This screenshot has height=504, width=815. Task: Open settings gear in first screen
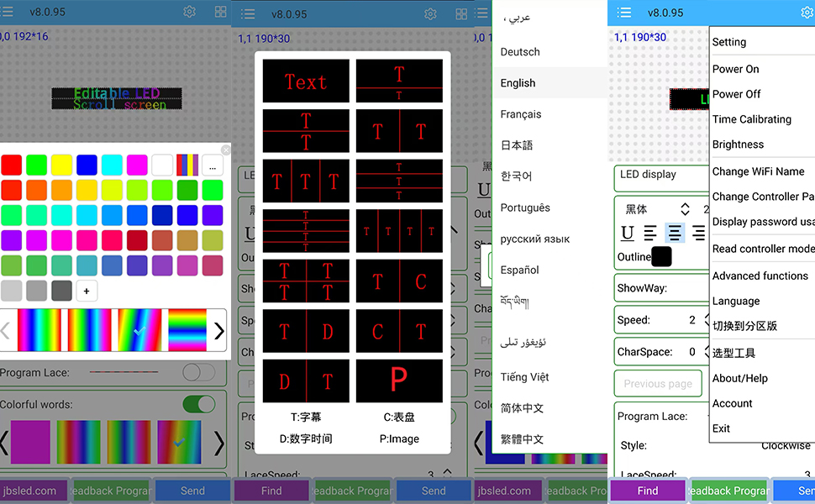190,12
